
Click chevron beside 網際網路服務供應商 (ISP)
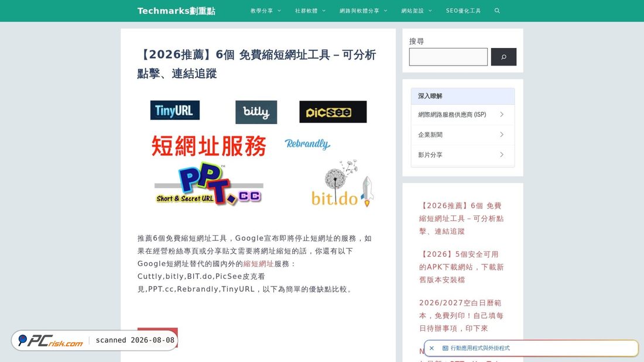point(502,115)
